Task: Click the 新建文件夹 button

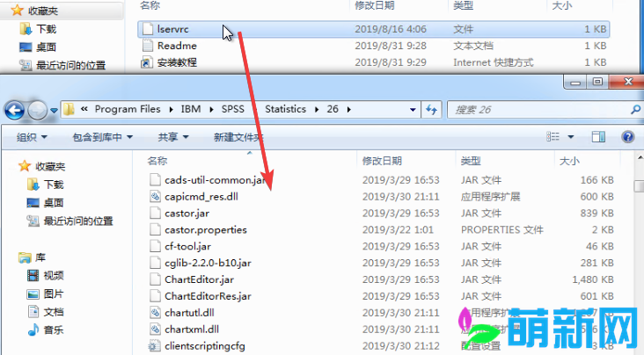Action: click(x=238, y=137)
